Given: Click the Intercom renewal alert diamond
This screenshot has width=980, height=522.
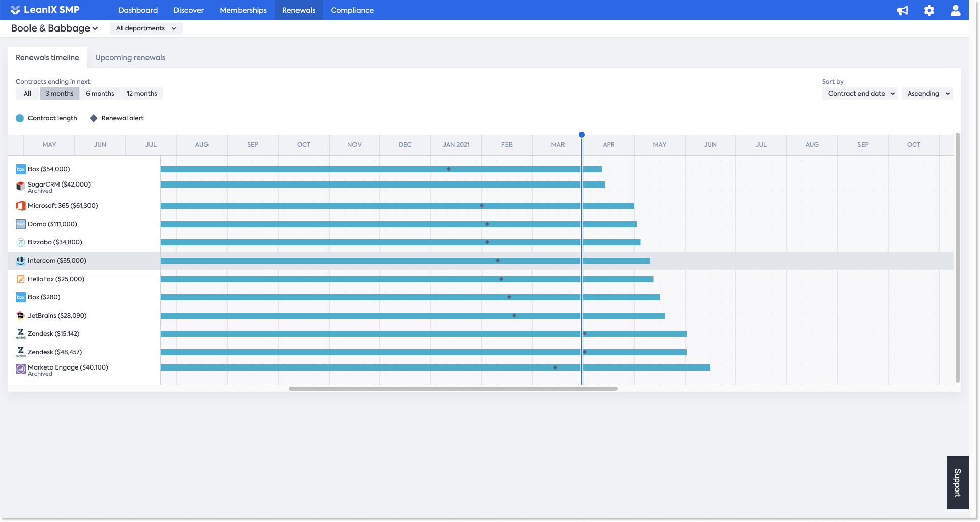Looking at the screenshot, I should tap(498, 261).
